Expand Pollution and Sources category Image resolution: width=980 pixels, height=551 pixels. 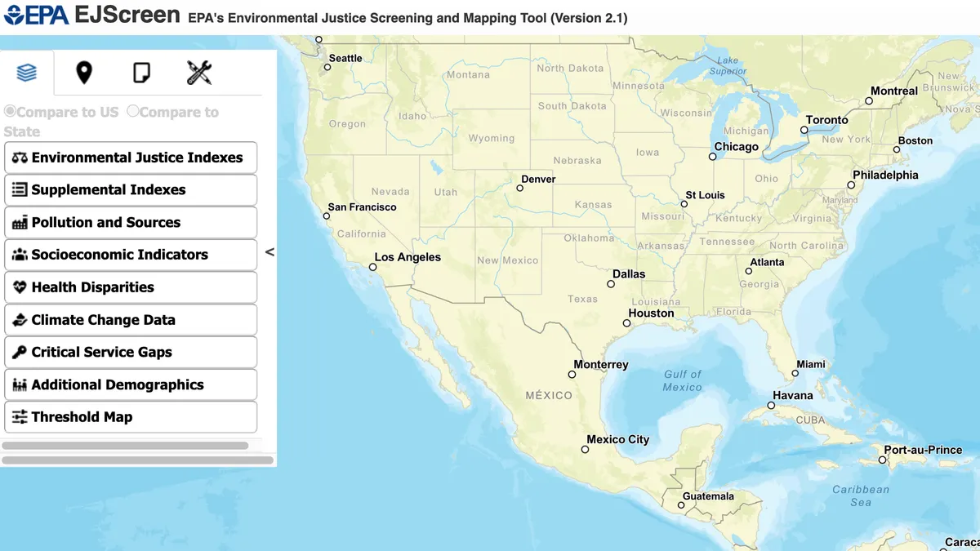pyautogui.click(x=131, y=222)
